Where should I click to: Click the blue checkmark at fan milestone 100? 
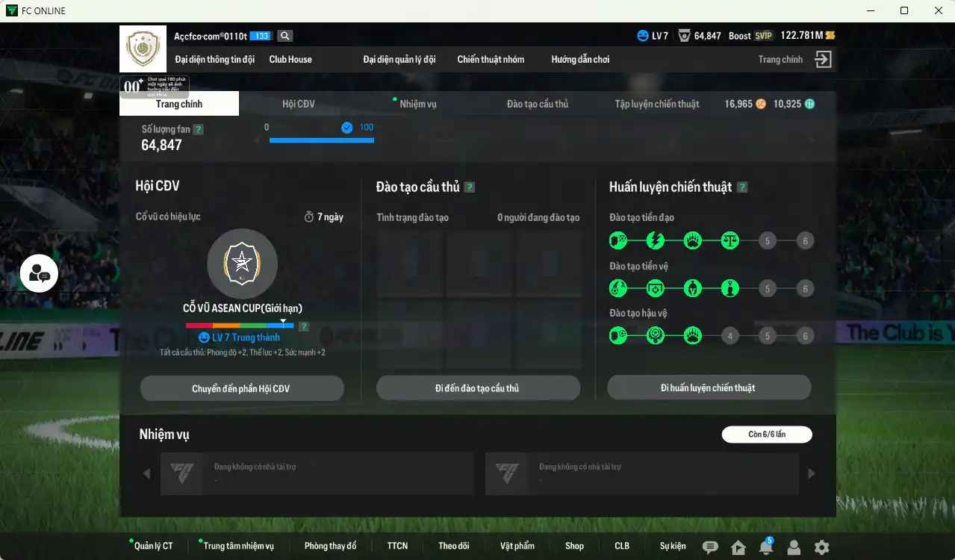346,128
